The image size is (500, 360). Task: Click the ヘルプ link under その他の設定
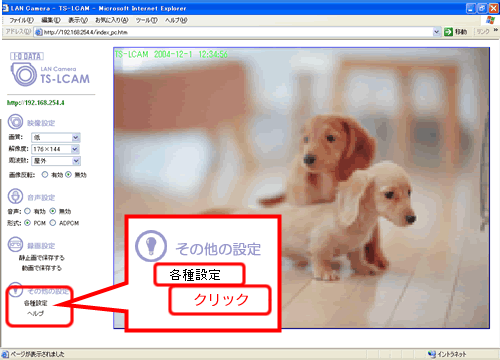tap(35, 314)
